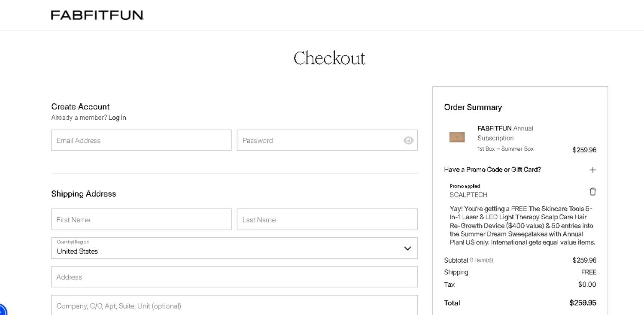Click the Address field

(234, 277)
